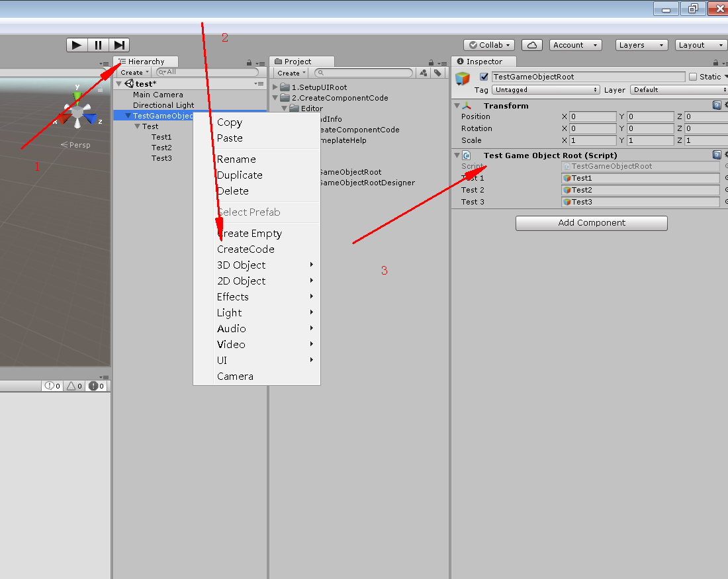This screenshot has width=728, height=579.
Task: Open the Layer Default dropdown
Action: pos(679,89)
